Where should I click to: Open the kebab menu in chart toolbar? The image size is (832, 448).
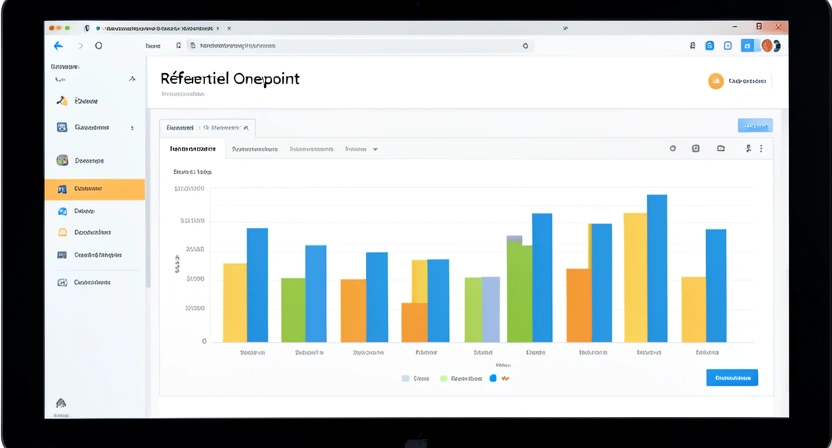(761, 149)
